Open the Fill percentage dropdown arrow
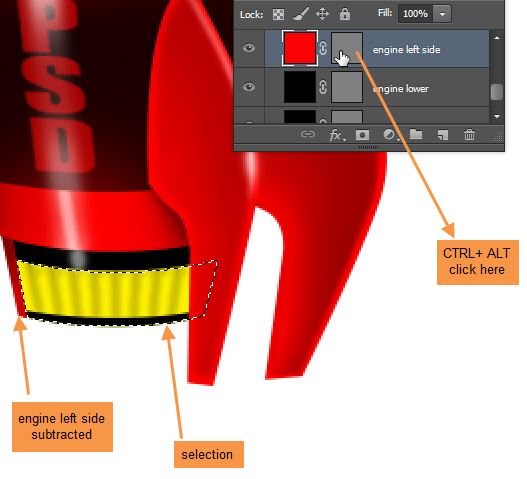 point(442,14)
